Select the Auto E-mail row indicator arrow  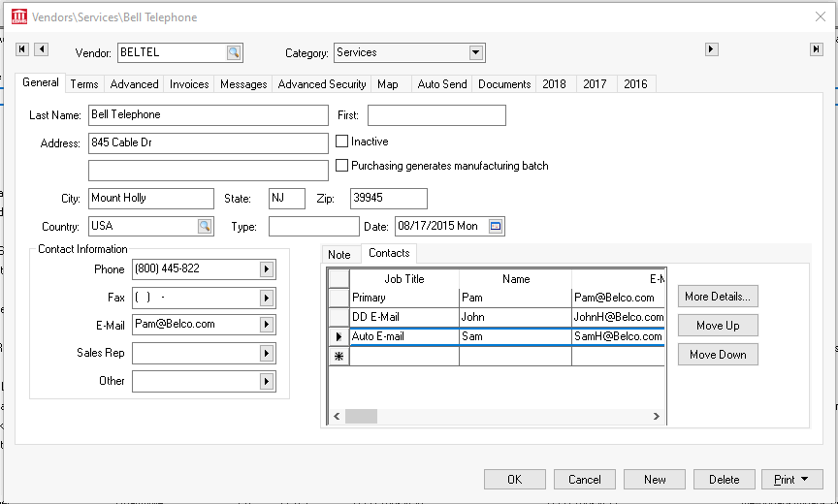(x=338, y=337)
